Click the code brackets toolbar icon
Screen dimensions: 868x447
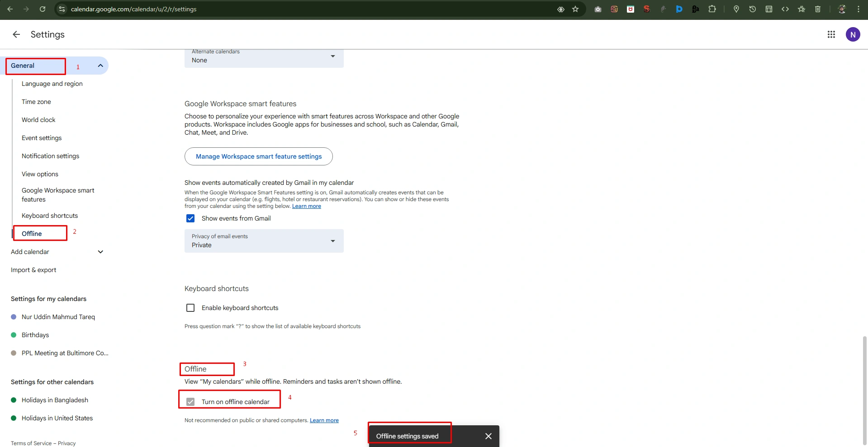coord(785,9)
